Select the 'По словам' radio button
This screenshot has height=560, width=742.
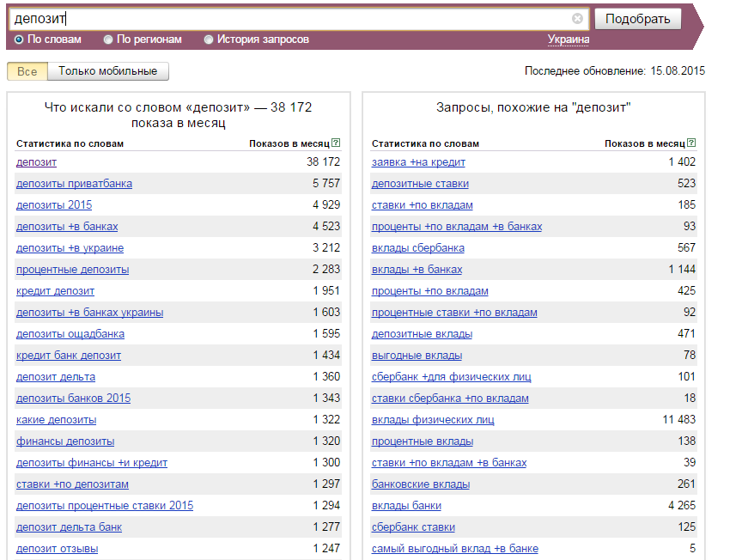point(19,40)
